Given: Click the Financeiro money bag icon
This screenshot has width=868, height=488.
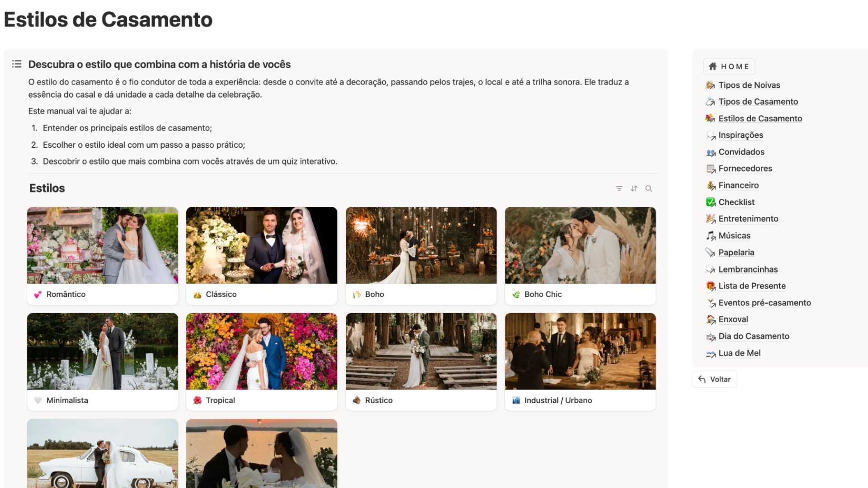Looking at the screenshot, I should [711, 185].
